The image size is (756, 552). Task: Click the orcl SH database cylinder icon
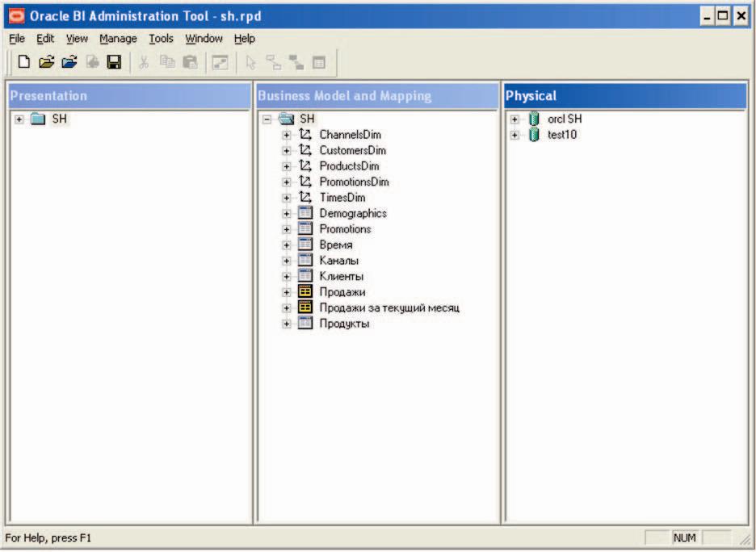coord(533,119)
